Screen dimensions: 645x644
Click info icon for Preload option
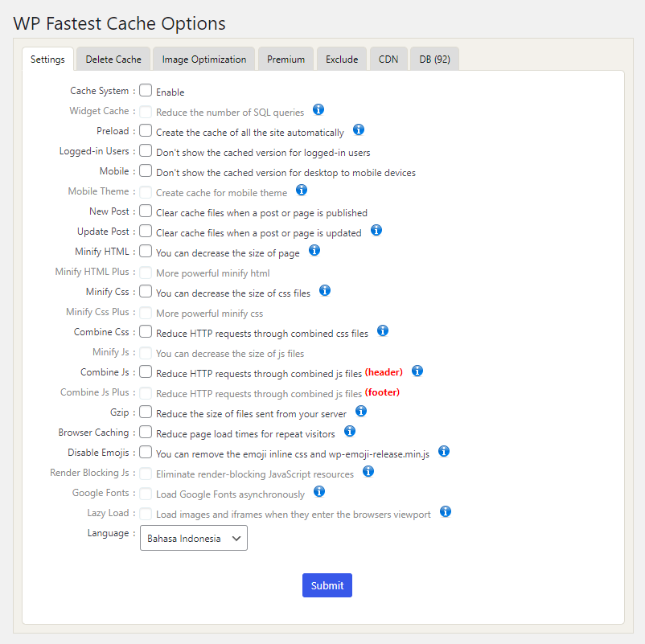coord(359,129)
